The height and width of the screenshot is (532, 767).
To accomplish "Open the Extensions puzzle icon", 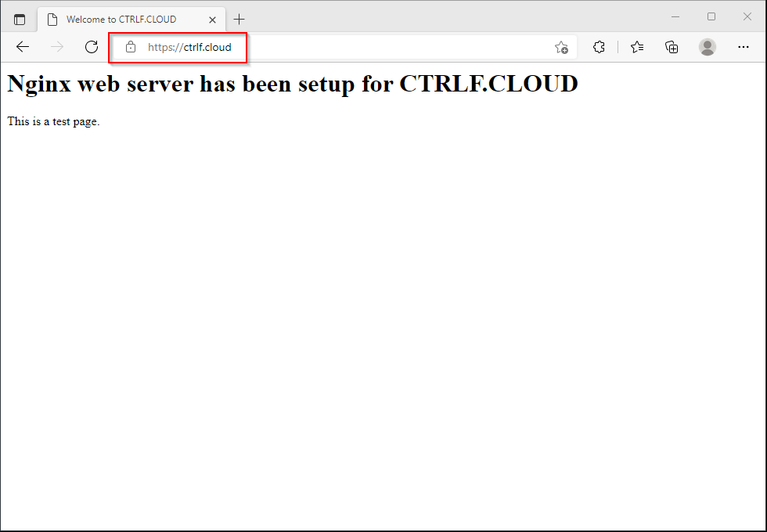I will (599, 47).
